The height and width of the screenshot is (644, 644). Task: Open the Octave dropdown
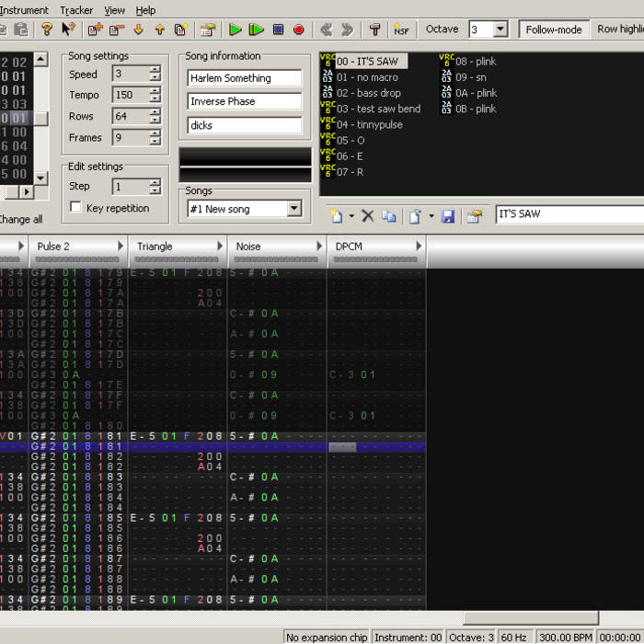500,29
